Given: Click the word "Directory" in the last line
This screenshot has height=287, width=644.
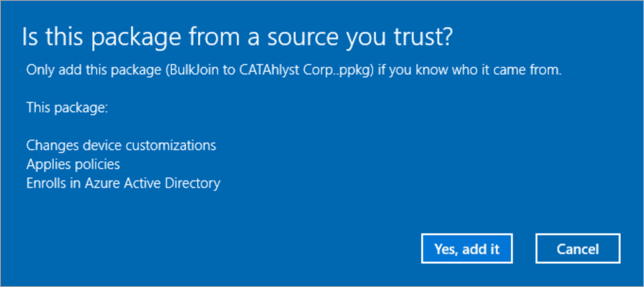Looking at the screenshot, I should [x=192, y=183].
